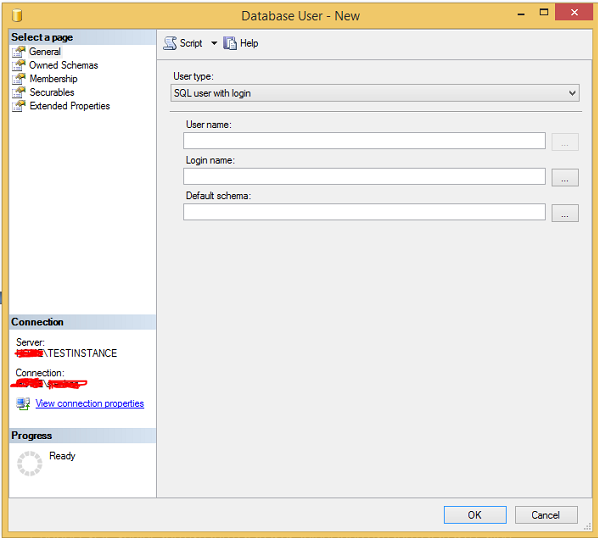Confirm with the OK button

(x=475, y=515)
